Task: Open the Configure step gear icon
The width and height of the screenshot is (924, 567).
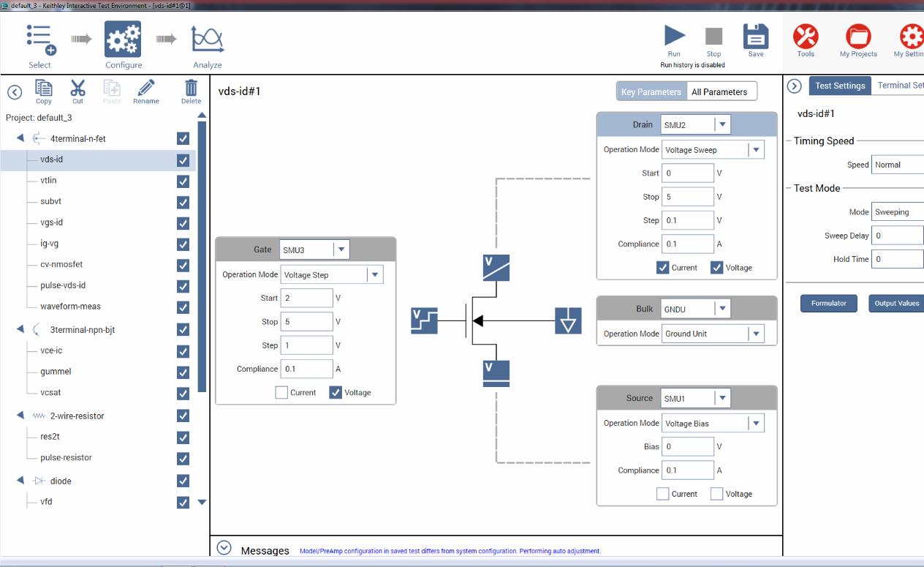Action: (x=123, y=40)
